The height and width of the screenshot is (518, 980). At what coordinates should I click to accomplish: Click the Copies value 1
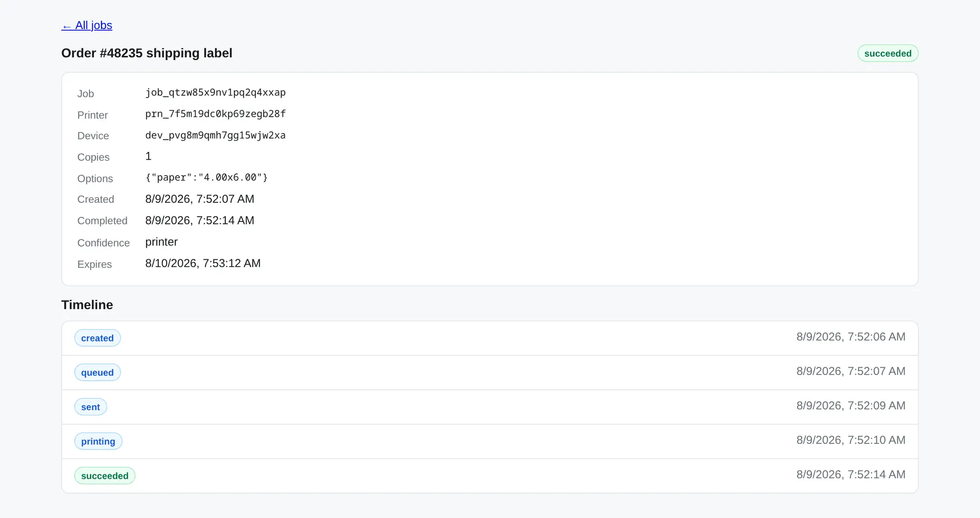pos(148,156)
